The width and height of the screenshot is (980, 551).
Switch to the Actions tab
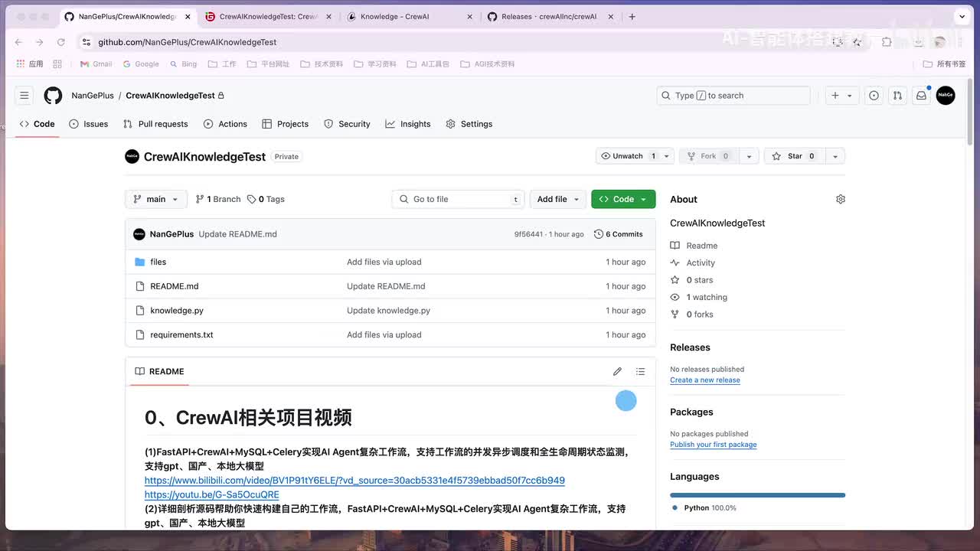click(x=225, y=124)
